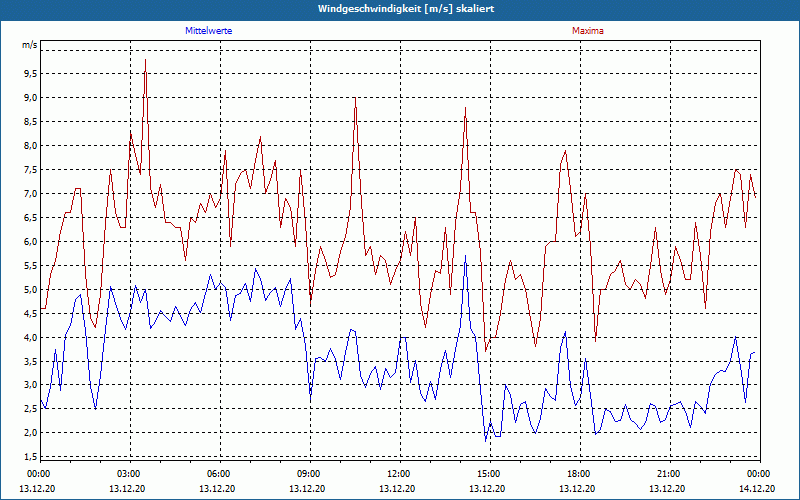Select the 5,5 y-axis value
The height and width of the screenshot is (500, 800).
pyautogui.click(x=30, y=265)
